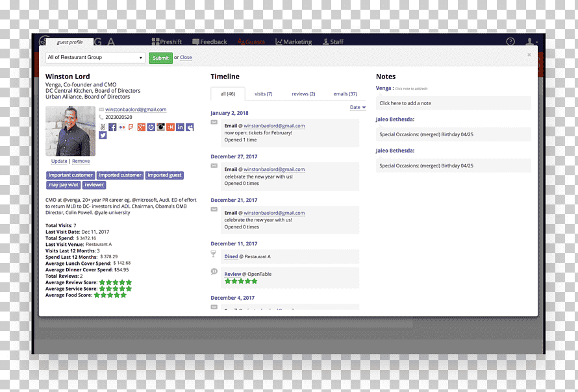Click the second Jaleo Bethesda birthday note
This screenshot has height=392, width=578.
[453, 165]
